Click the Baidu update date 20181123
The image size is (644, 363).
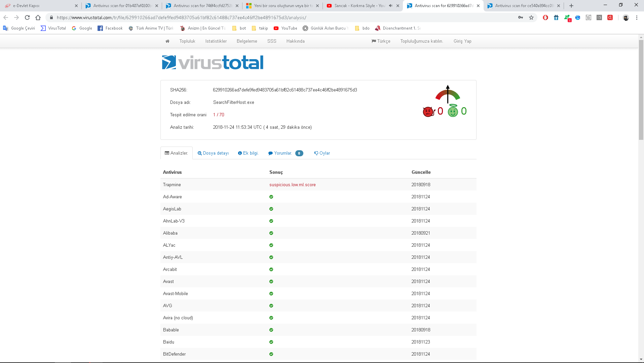pos(421,342)
